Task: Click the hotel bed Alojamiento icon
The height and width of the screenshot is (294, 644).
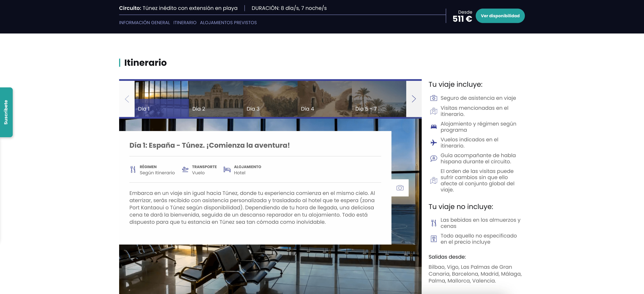Action: pos(227,170)
